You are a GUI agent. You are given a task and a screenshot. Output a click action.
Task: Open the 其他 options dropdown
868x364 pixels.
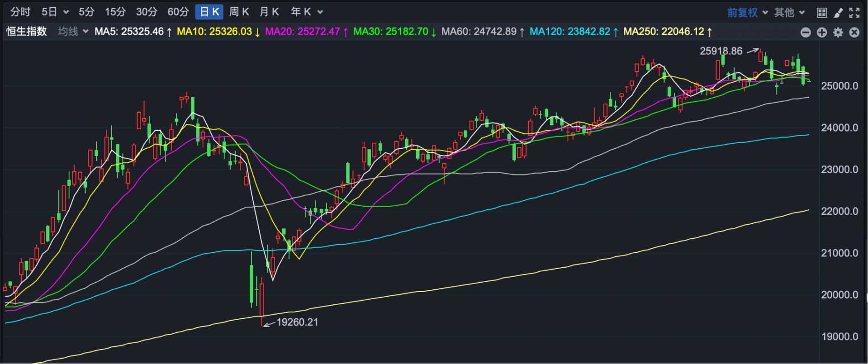tap(789, 12)
